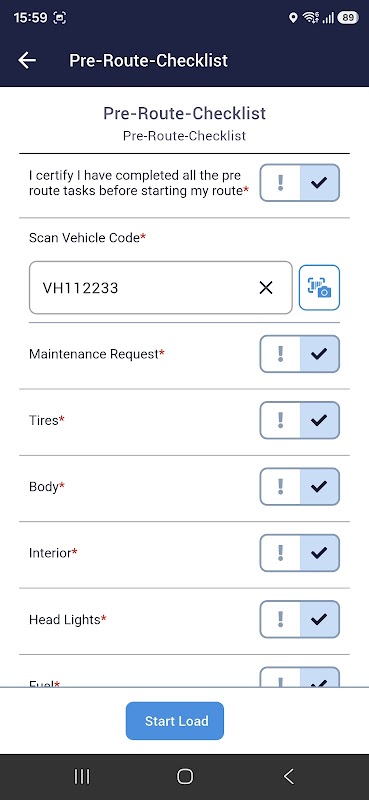The width and height of the screenshot is (369, 800).
Task: Open Android recent apps button
Action: tap(82, 777)
